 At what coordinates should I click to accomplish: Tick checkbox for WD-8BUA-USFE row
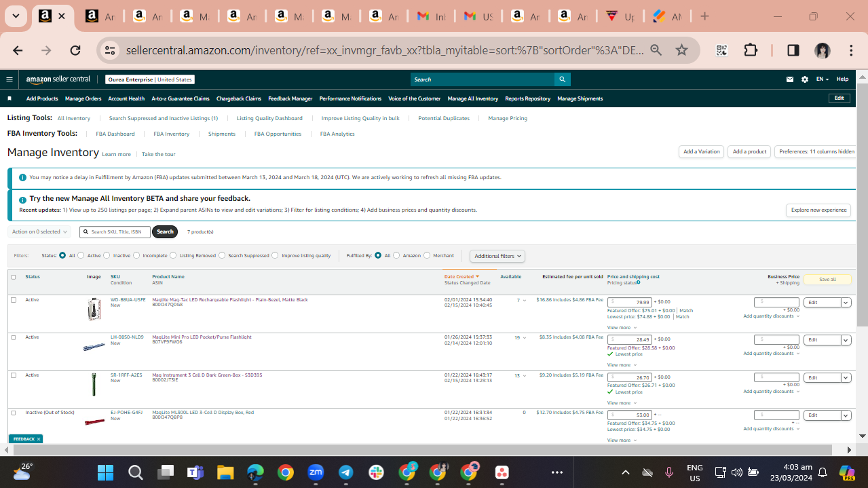[14, 300]
